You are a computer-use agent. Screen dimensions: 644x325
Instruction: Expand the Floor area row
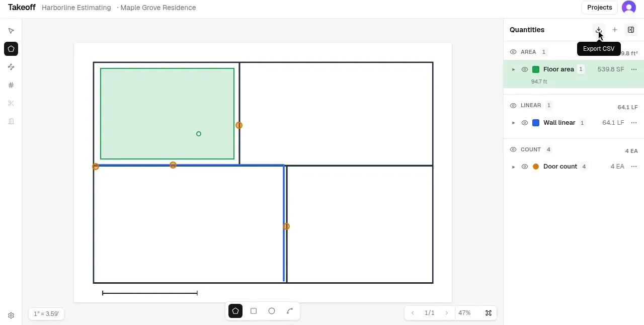514,69
